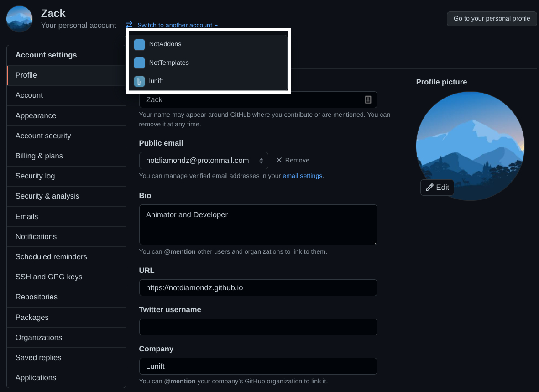Open the Public email selector dropdown
The height and width of the screenshot is (392, 539).
point(204,161)
